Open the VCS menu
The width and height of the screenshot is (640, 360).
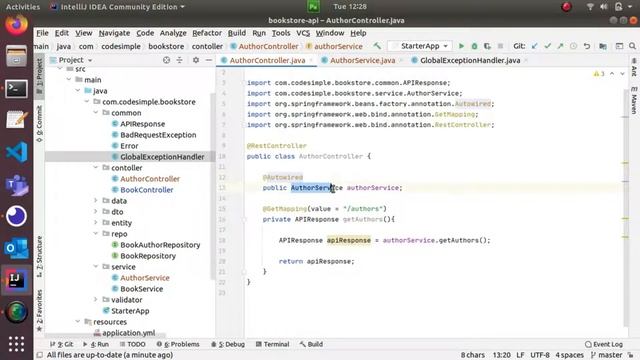pyautogui.click(x=303, y=33)
